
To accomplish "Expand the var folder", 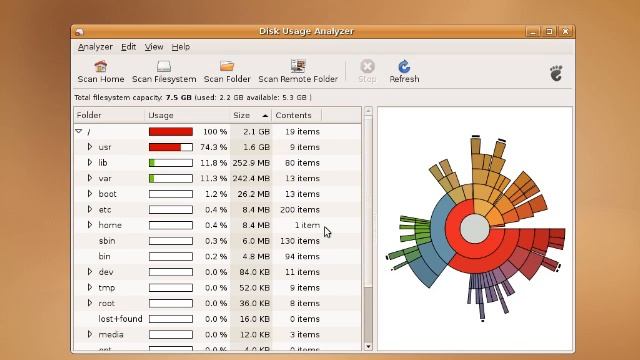I will point(90,178).
